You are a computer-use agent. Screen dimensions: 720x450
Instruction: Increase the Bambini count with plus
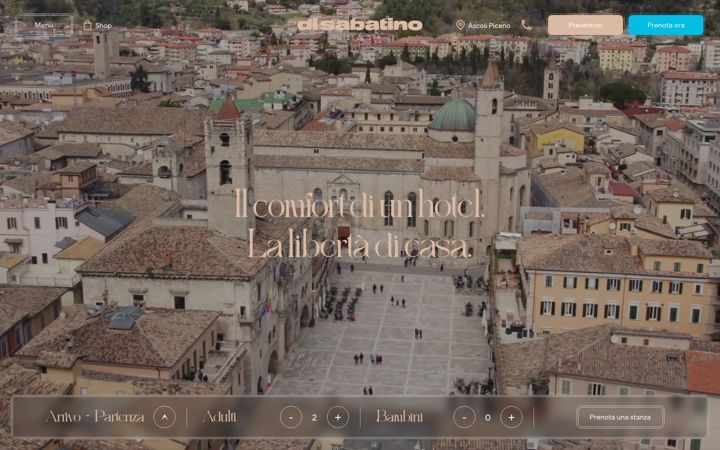[x=511, y=417]
